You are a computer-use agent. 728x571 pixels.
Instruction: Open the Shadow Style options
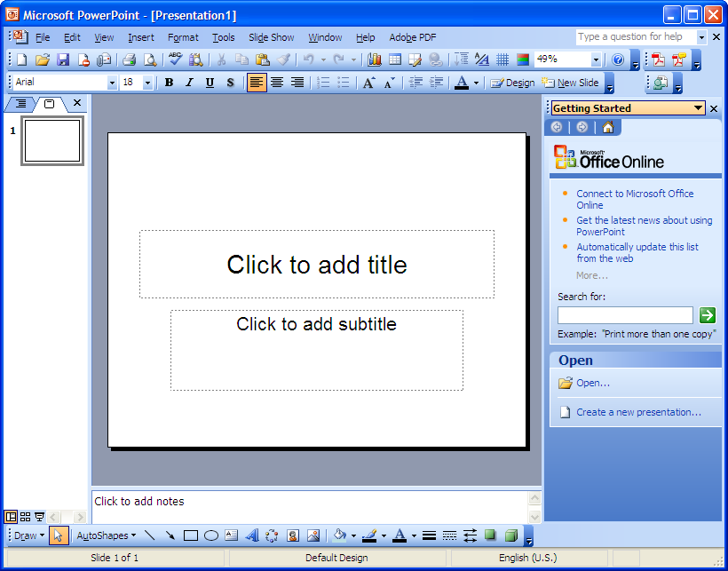coord(490,535)
